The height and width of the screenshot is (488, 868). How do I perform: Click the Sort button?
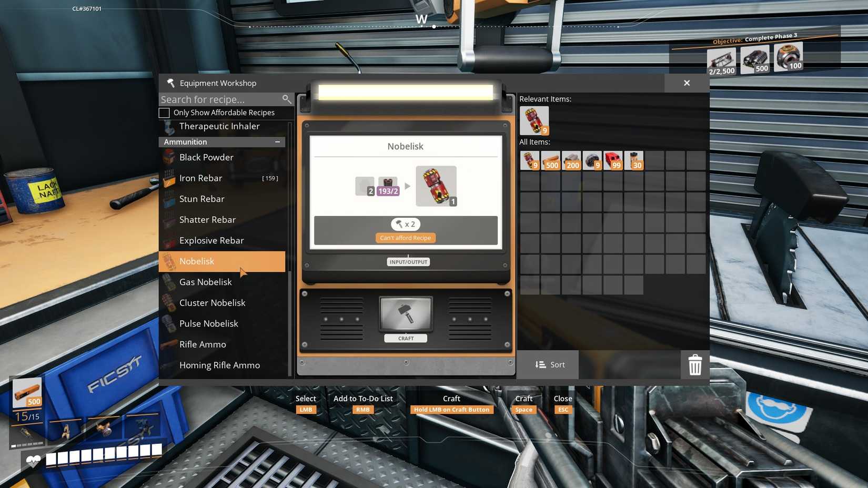pos(549,364)
